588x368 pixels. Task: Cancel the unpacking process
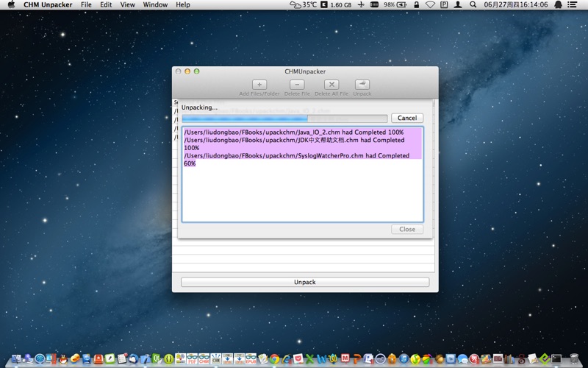[407, 118]
